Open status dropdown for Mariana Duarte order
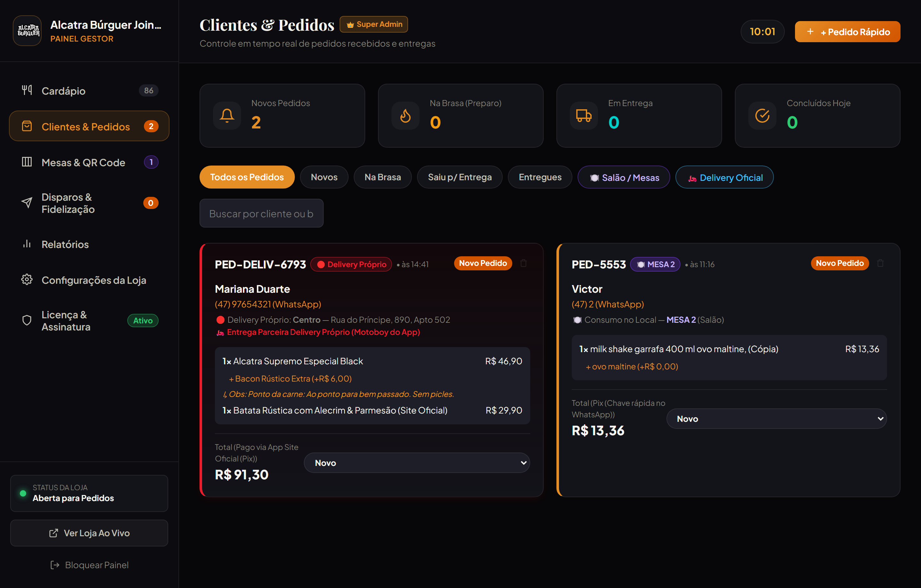Image resolution: width=921 pixels, height=588 pixels. click(417, 463)
